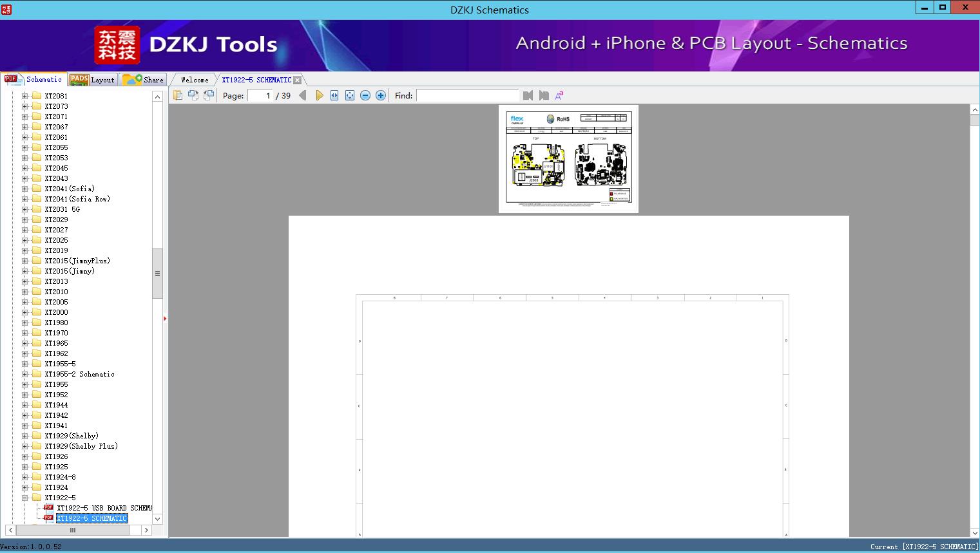This screenshot has height=553, width=980.
Task: Click the XT2045 folder icon
Action: tap(37, 168)
